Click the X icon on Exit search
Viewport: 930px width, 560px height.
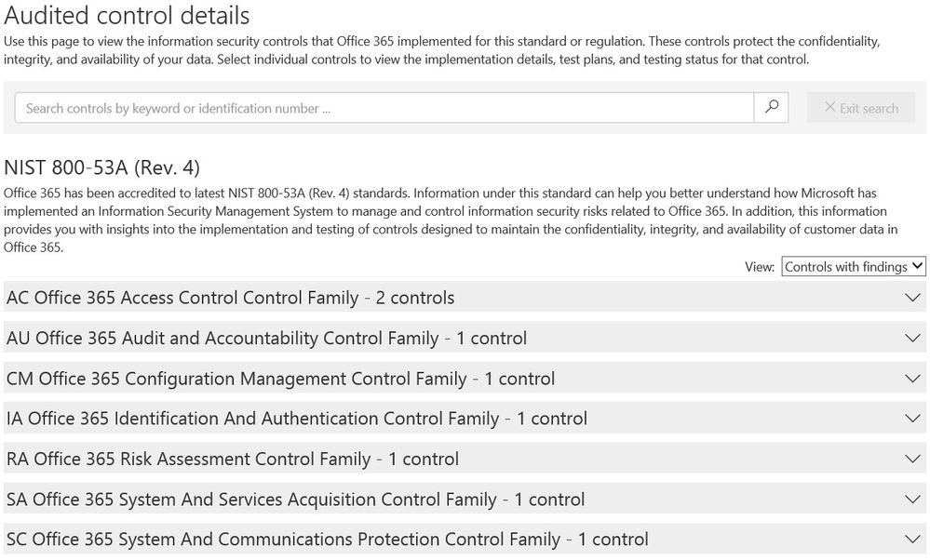coord(829,107)
